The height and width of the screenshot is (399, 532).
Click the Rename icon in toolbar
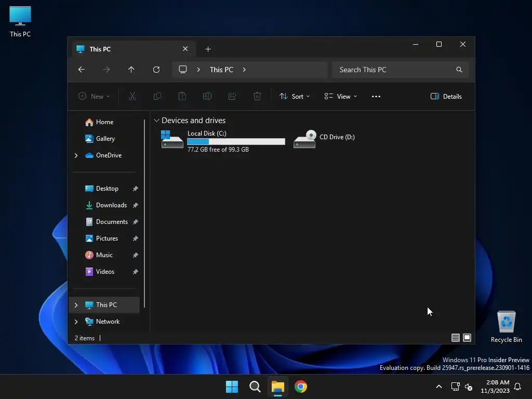point(207,96)
